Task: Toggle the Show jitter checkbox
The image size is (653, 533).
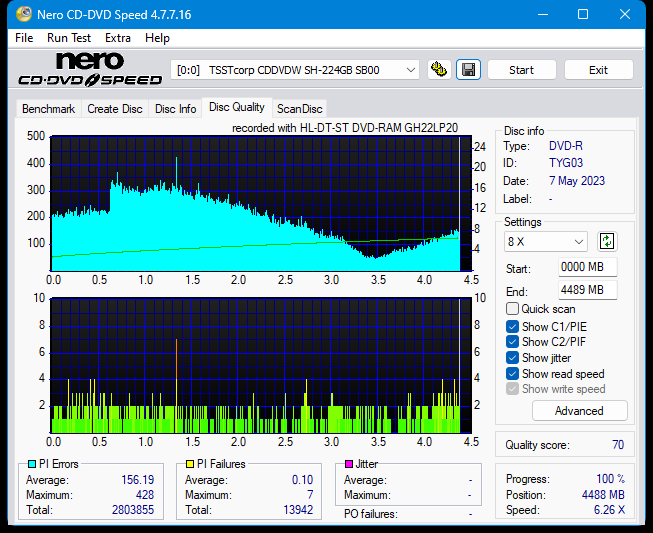Action: pyautogui.click(x=513, y=358)
